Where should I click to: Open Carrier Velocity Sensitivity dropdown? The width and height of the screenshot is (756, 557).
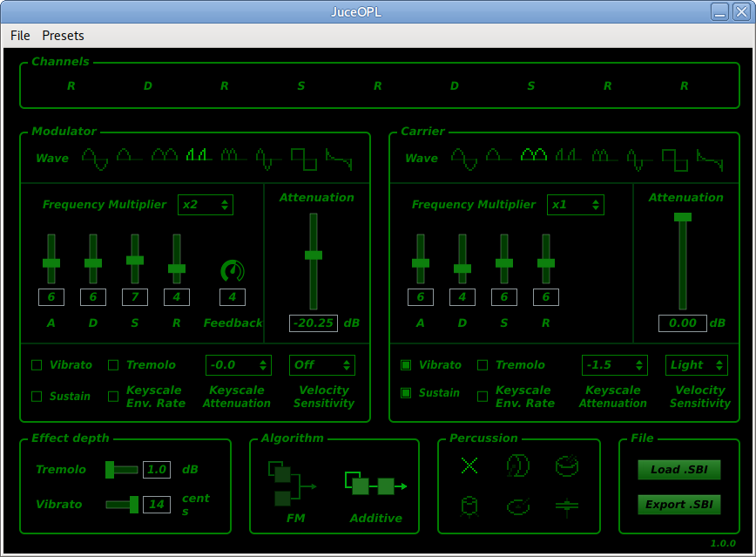tap(696, 365)
